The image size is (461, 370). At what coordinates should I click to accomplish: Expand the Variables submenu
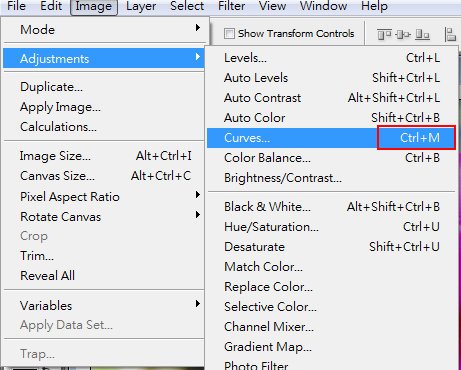click(x=105, y=305)
